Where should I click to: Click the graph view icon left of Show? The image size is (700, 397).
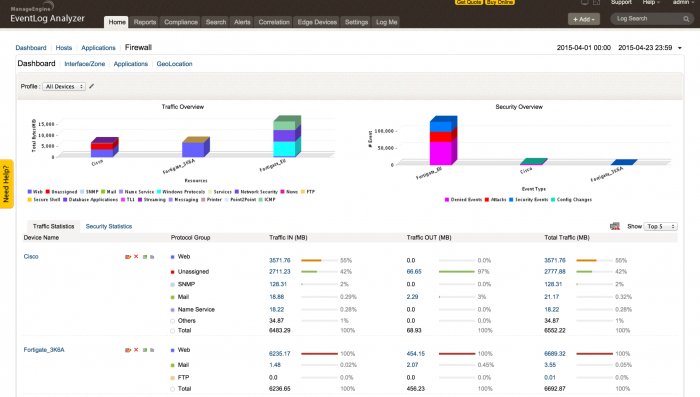[615, 226]
